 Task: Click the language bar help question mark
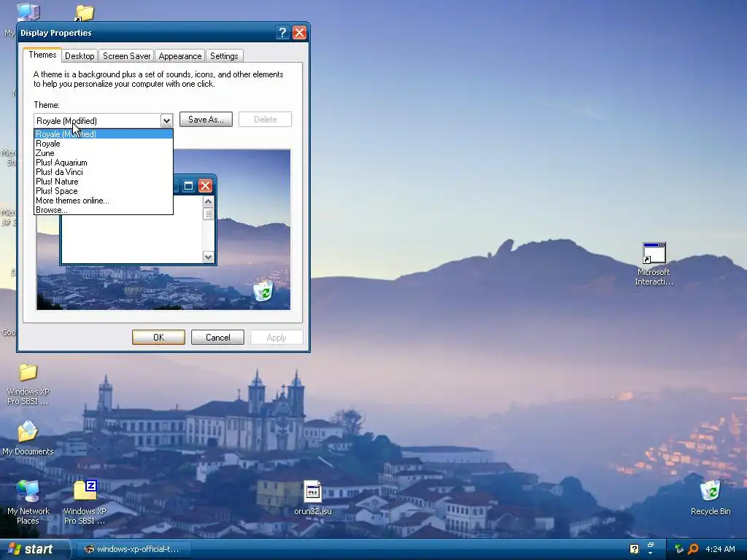(x=634, y=549)
